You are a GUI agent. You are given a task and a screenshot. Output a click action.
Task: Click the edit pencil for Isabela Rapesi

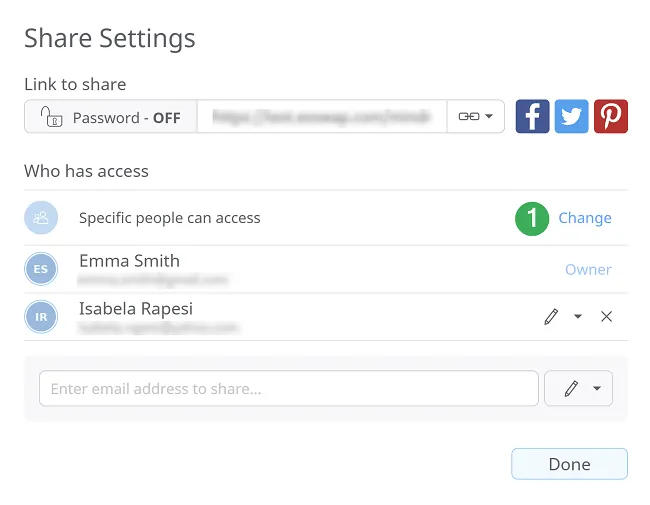550,317
